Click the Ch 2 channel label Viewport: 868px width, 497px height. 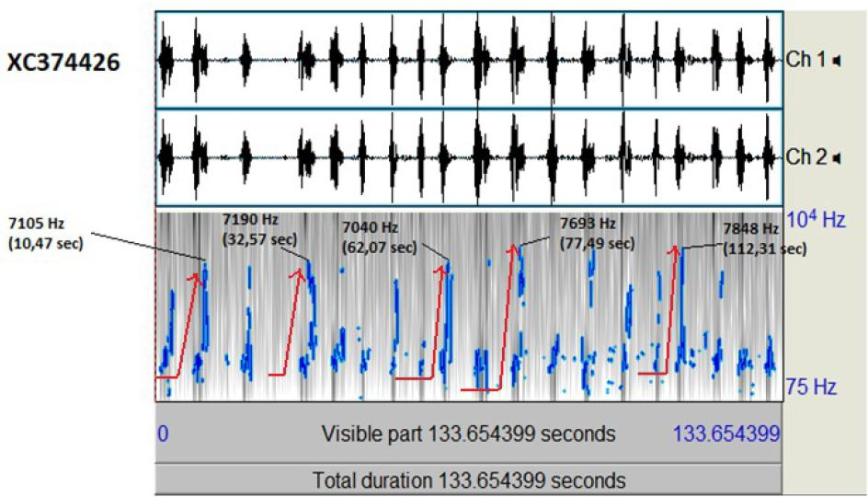tap(805, 158)
